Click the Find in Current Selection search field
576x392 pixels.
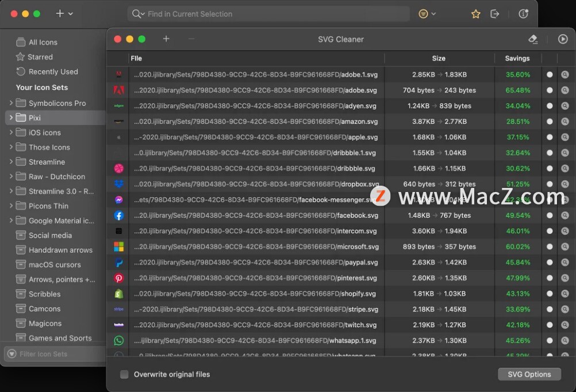coord(268,14)
